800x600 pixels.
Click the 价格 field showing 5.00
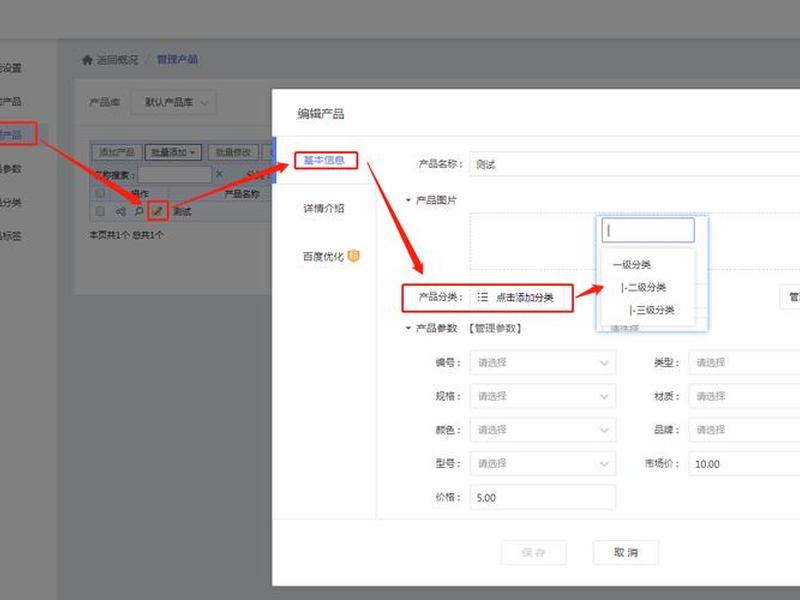pyautogui.click(x=542, y=497)
